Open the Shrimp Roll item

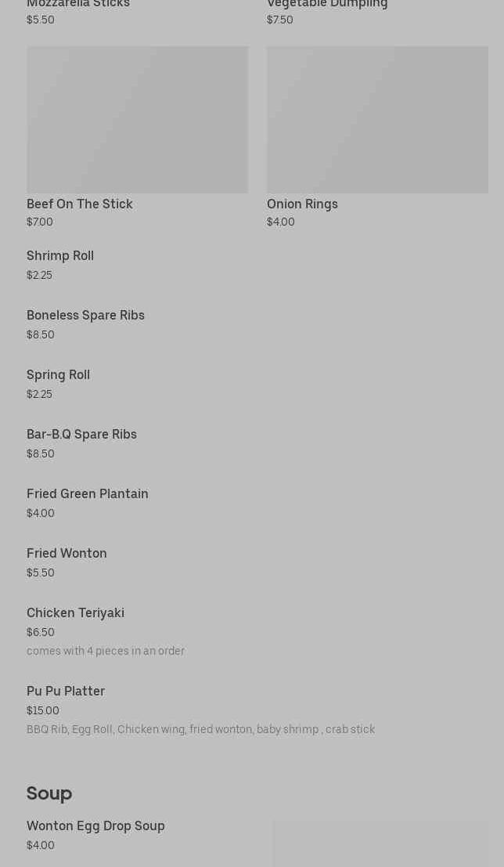click(60, 256)
